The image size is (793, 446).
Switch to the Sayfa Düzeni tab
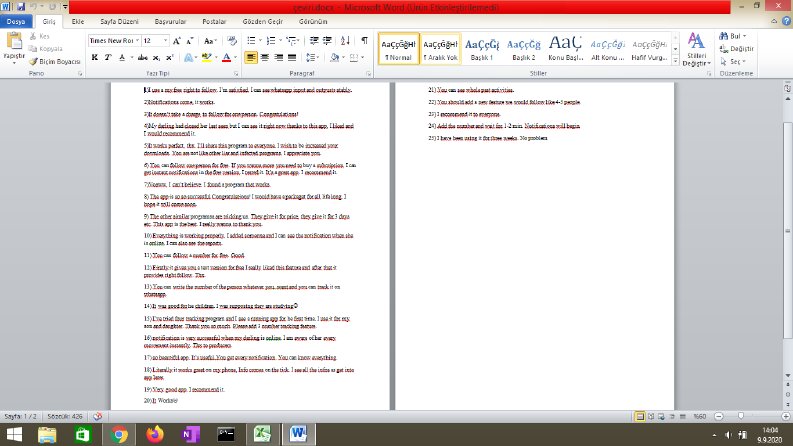click(119, 22)
